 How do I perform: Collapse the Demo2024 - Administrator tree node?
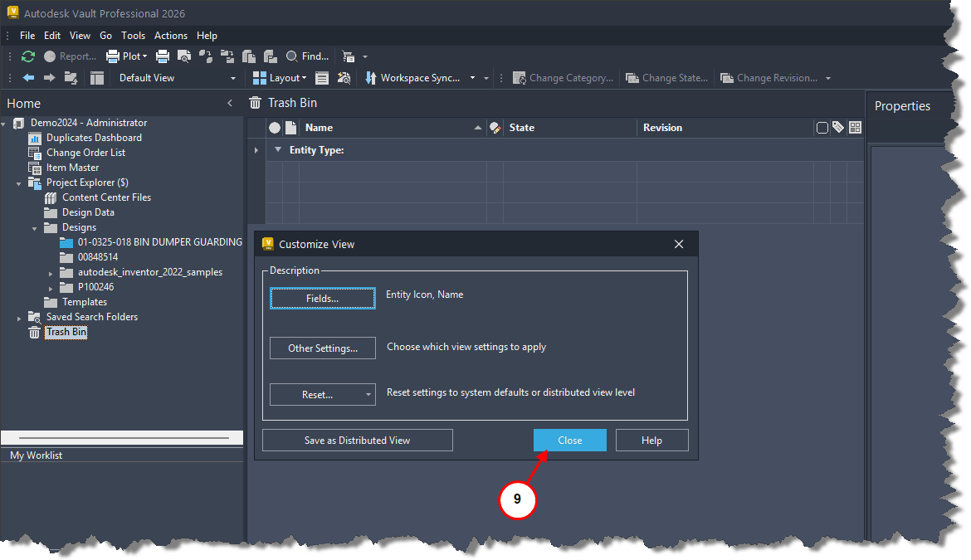click(x=3, y=124)
